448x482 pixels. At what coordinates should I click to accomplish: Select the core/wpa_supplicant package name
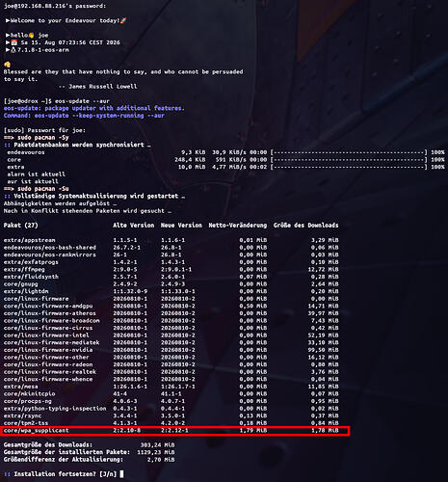coord(37,431)
